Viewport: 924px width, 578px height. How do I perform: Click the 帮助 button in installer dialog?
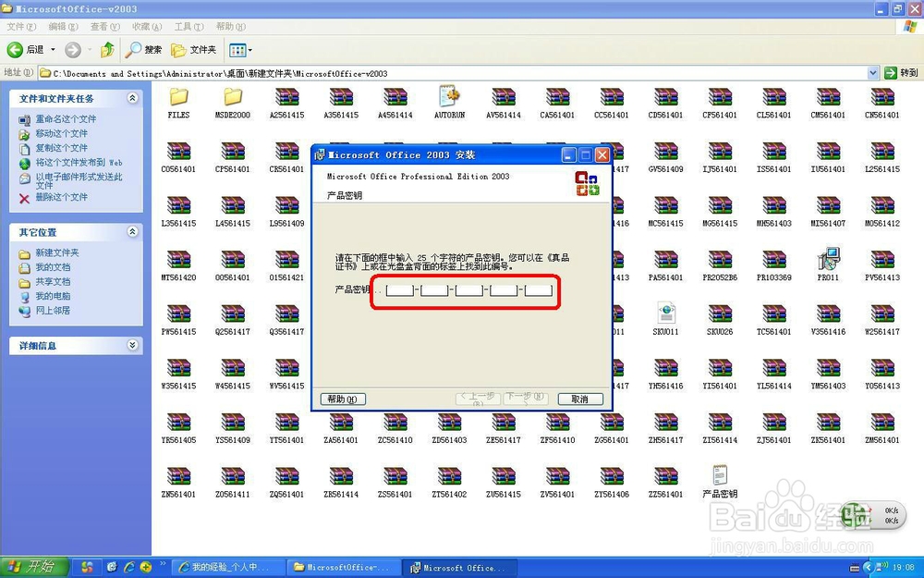click(x=343, y=399)
